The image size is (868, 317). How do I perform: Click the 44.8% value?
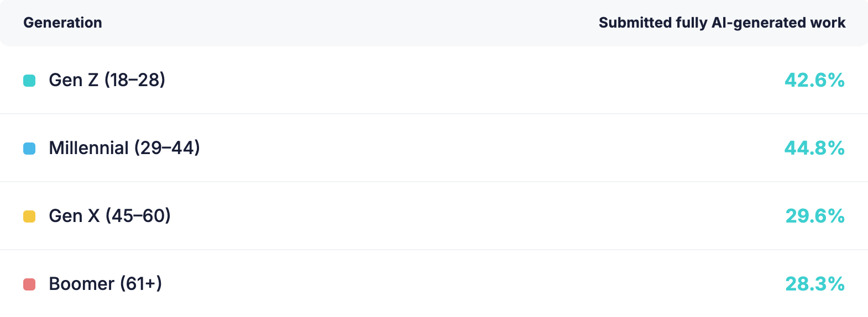click(814, 149)
